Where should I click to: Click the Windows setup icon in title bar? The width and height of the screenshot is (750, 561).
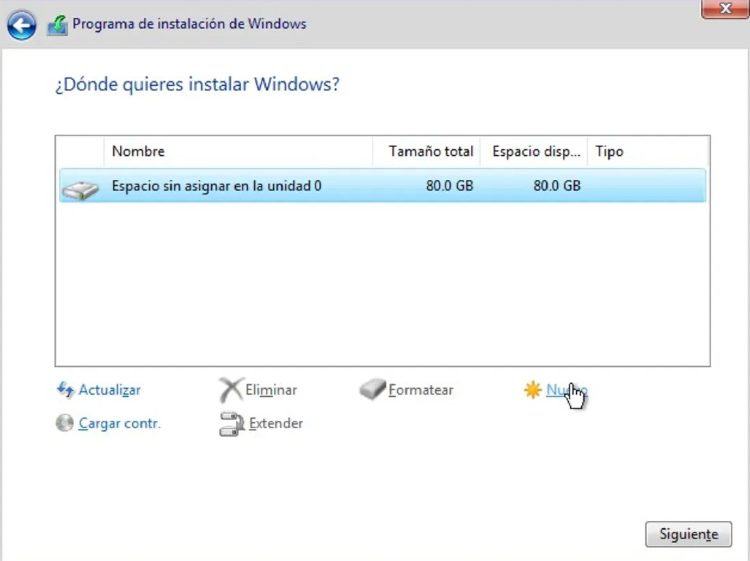[x=58, y=24]
